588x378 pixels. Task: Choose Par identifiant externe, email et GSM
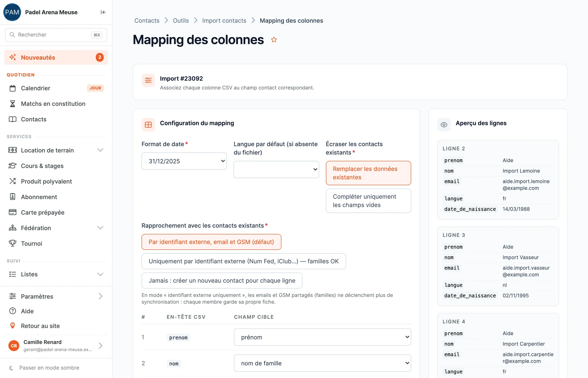click(211, 242)
